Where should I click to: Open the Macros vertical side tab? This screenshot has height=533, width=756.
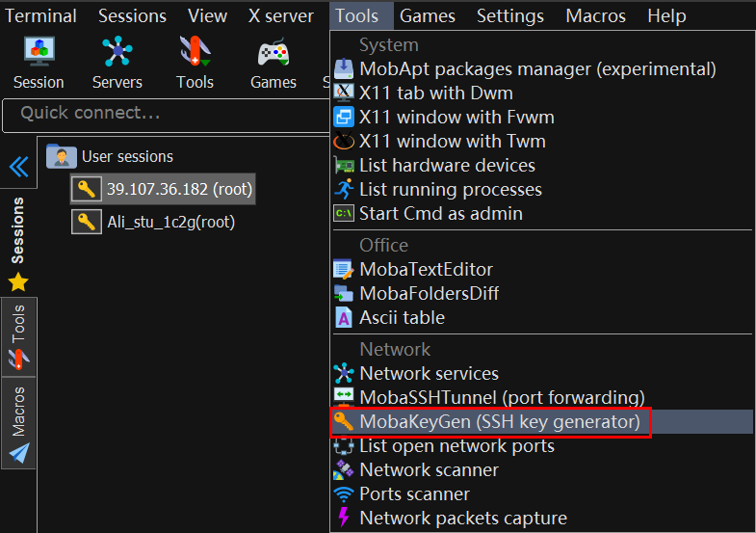(18, 422)
